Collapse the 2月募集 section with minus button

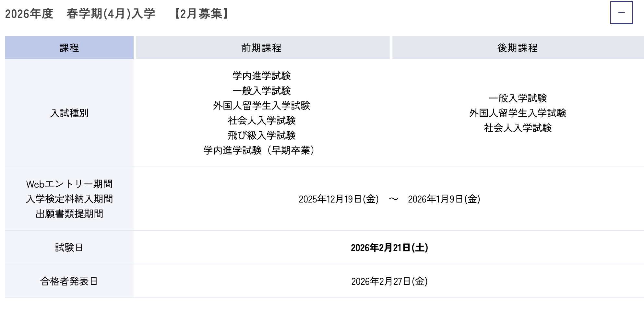click(621, 13)
